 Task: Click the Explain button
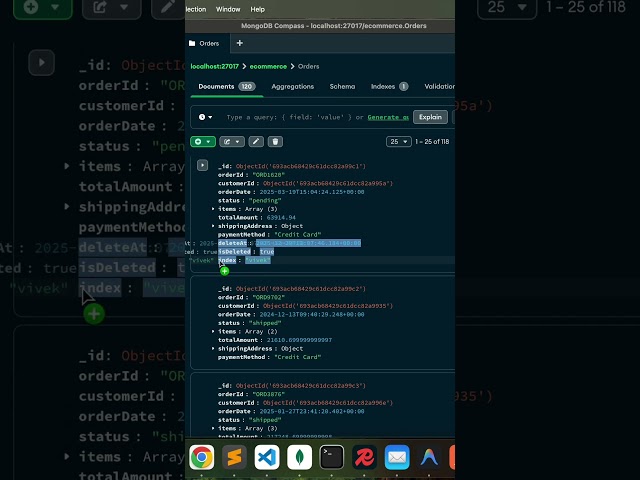[x=430, y=117]
